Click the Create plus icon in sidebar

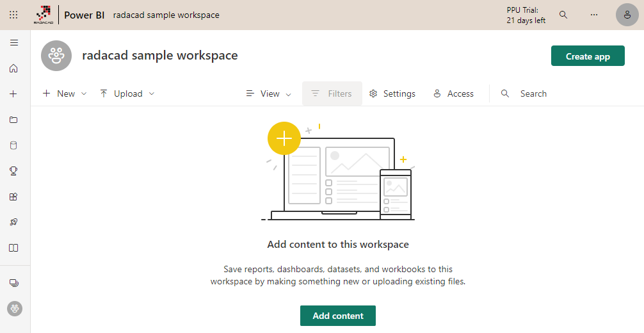point(13,94)
